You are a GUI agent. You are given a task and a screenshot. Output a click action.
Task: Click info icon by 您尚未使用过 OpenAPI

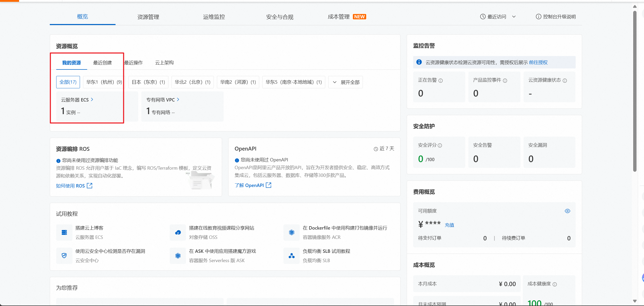pyautogui.click(x=237, y=160)
